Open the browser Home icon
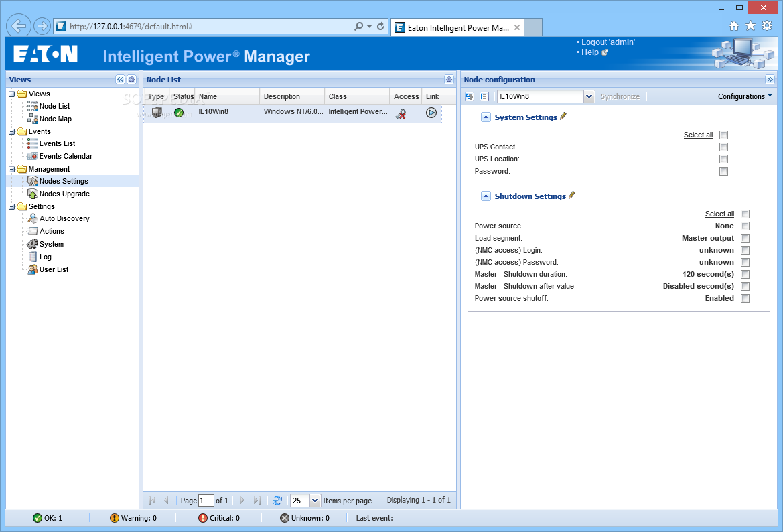Image resolution: width=783 pixels, height=532 pixels. pyautogui.click(x=733, y=26)
